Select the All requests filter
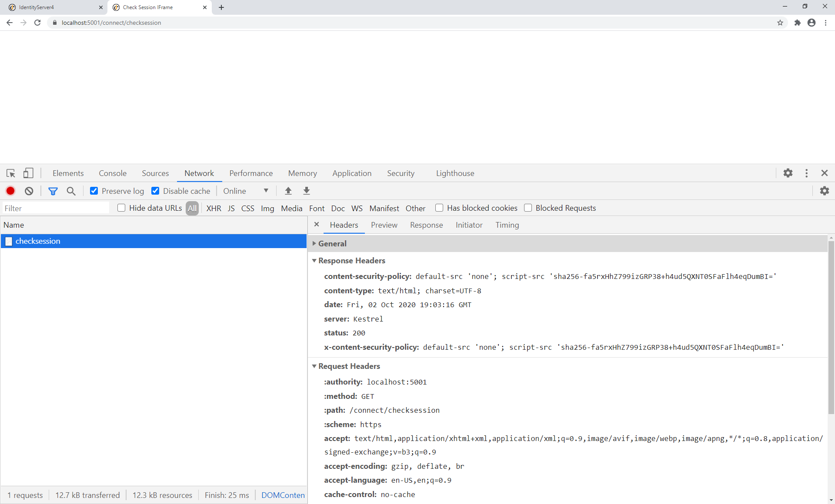Screen dimensions: 835x504 [192, 208]
